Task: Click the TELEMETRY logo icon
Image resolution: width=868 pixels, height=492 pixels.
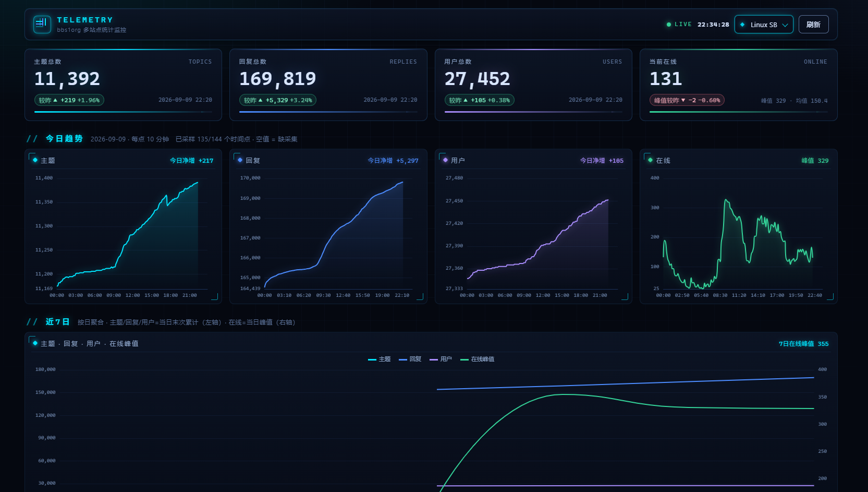Action: 42,24
